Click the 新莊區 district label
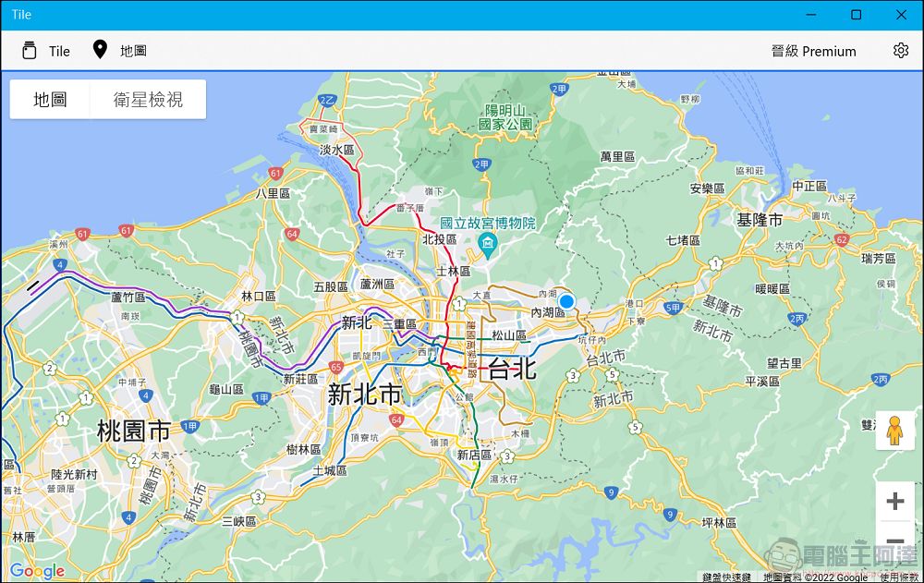This screenshot has height=583, width=924. click(300, 379)
